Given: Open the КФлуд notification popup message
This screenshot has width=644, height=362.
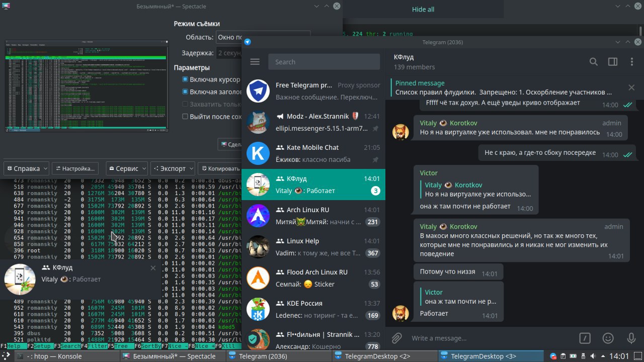Looking at the screenshot, I should (80, 279).
